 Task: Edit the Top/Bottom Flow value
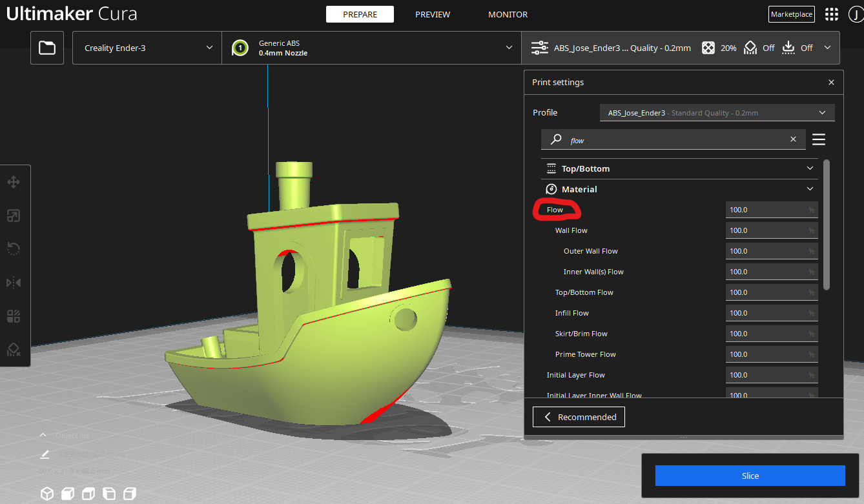[772, 292]
